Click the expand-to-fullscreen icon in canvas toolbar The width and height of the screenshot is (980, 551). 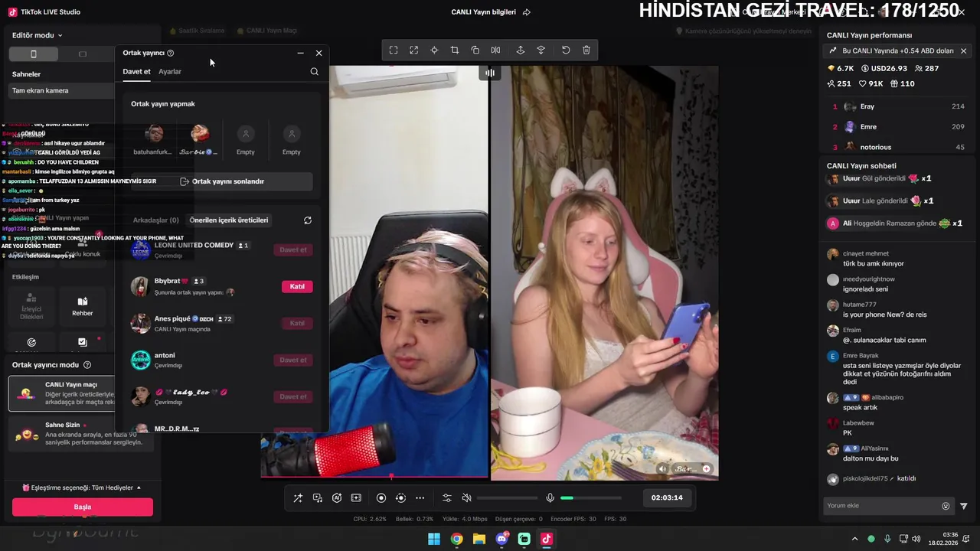pyautogui.click(x=414, y=50)
